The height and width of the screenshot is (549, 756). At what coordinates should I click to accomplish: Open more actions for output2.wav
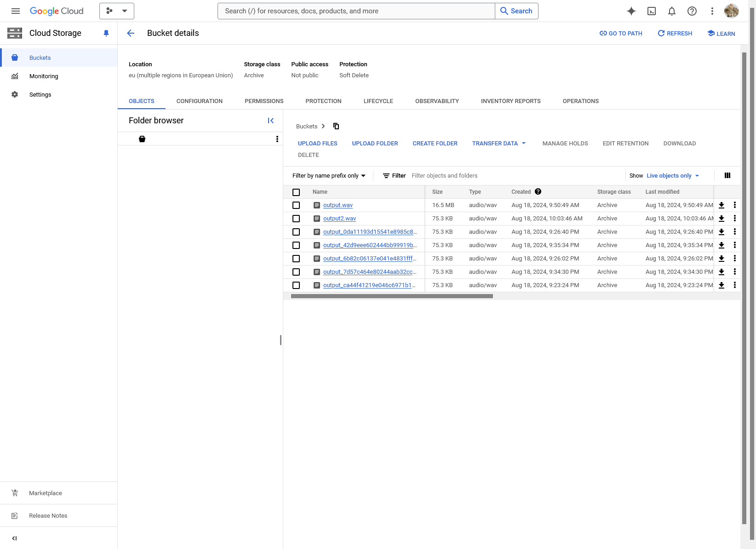pos(735,219)
